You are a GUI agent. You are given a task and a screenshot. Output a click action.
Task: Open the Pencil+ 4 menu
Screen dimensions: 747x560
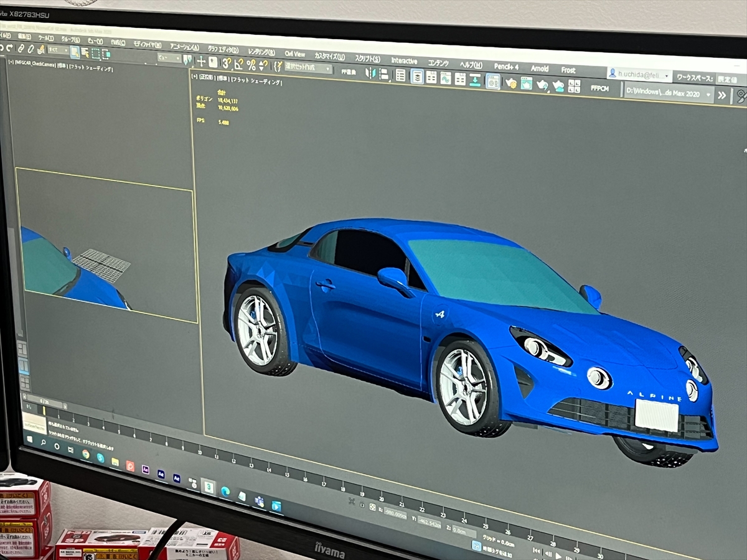point(506,66)
